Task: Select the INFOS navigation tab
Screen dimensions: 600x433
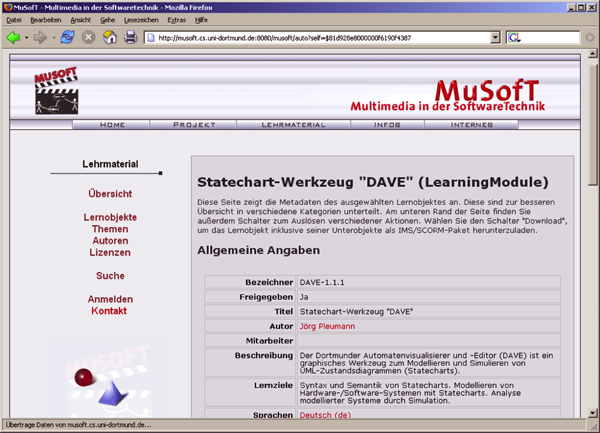Action: (387, 125)
